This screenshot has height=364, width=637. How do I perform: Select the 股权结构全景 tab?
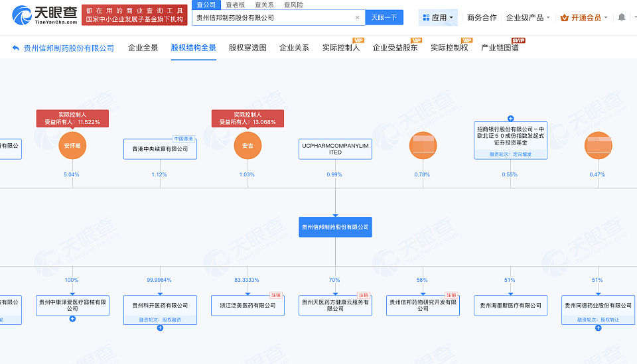pyautogui.click(x=193, y=48)
